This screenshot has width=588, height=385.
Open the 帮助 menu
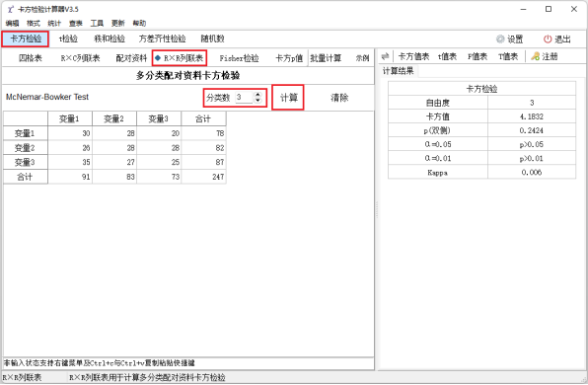[x=139, y=24]
